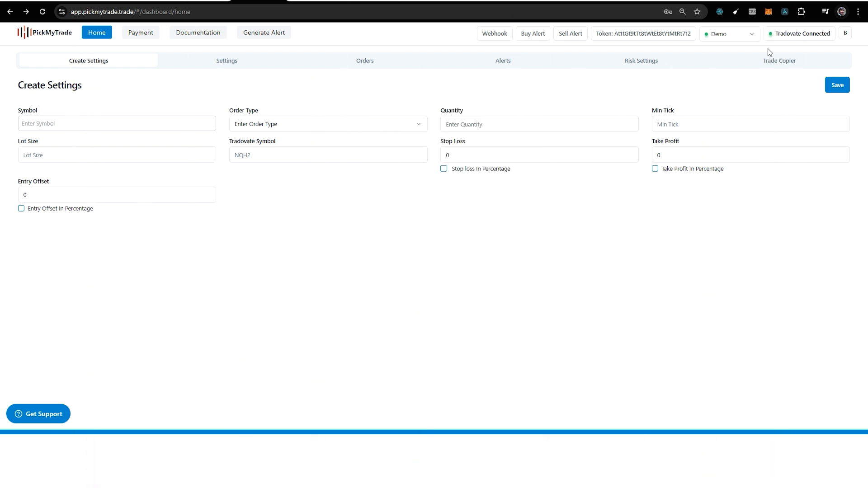Click the Generate Alert nav icon
The width and height of the screenshot is (868, 488).
264,32
